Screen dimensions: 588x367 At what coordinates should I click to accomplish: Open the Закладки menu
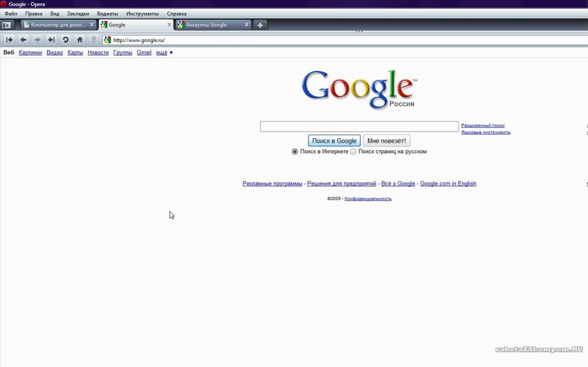pos(78,14)
